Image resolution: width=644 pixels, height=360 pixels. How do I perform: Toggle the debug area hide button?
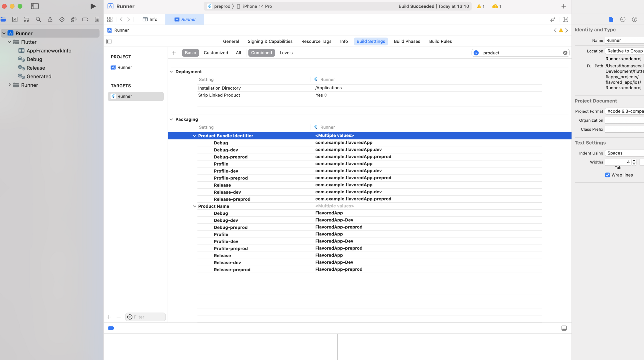coord(564,328)
